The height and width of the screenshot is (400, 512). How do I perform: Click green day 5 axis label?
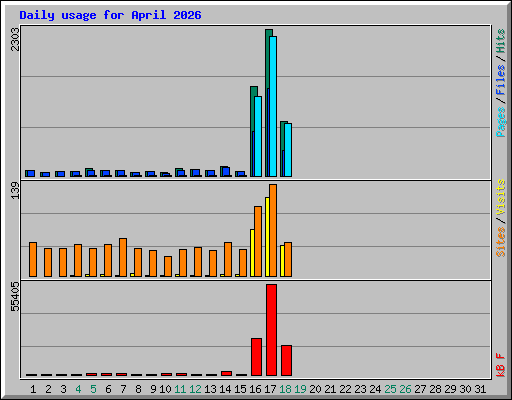(93, 389)
